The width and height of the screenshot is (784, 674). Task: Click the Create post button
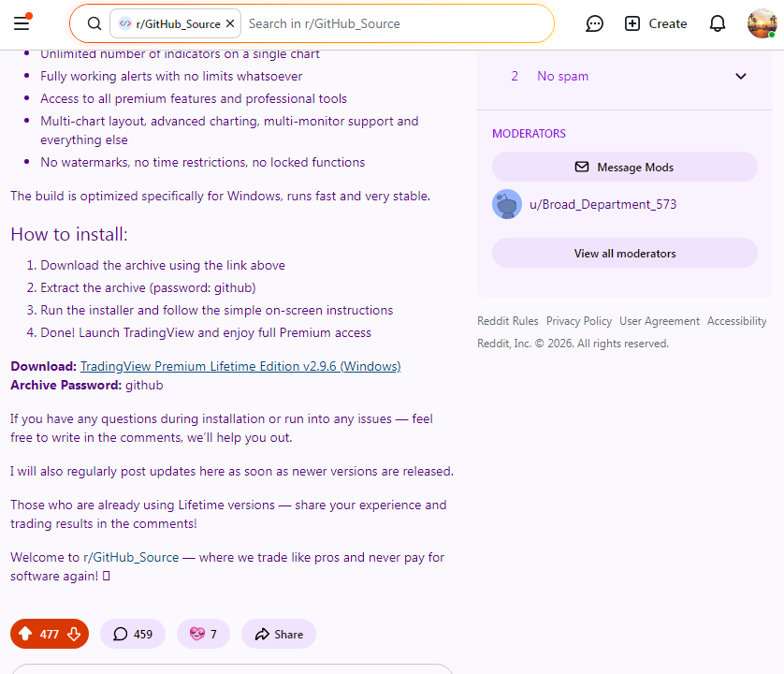click(656, 23)
